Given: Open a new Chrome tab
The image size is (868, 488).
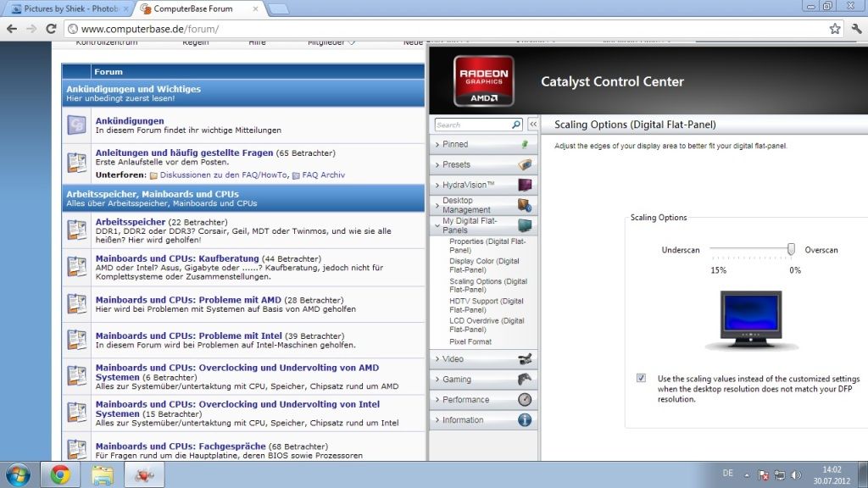Looking at the screenshot, I should point(278,8).
